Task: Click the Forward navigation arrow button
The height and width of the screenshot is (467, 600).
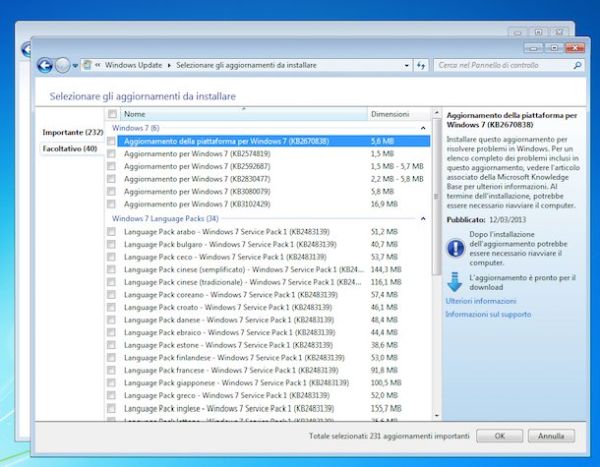Action: click(63, 65)
